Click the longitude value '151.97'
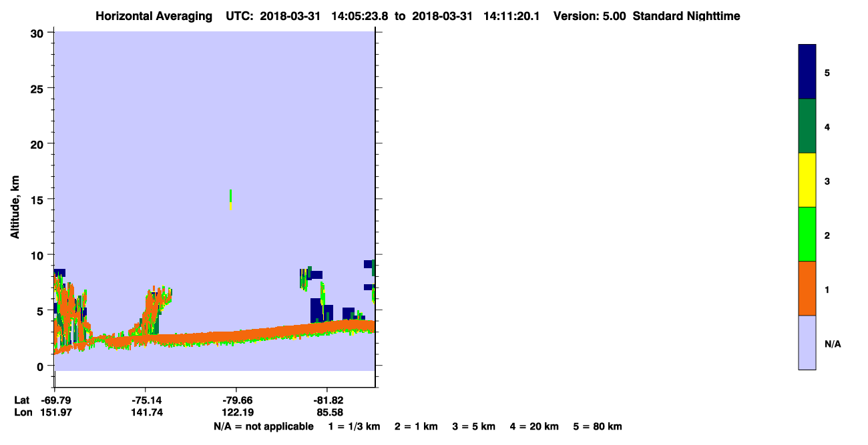 pyautogui.click(x=55, y=412)
